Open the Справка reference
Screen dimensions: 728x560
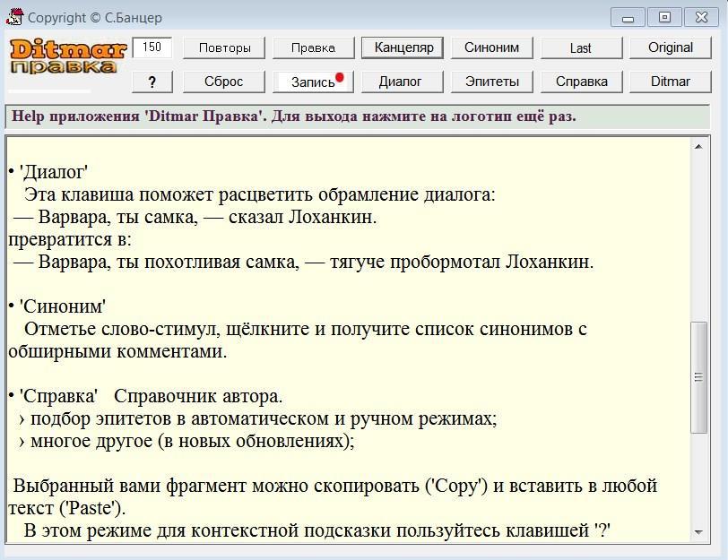[x=581, y=82]
